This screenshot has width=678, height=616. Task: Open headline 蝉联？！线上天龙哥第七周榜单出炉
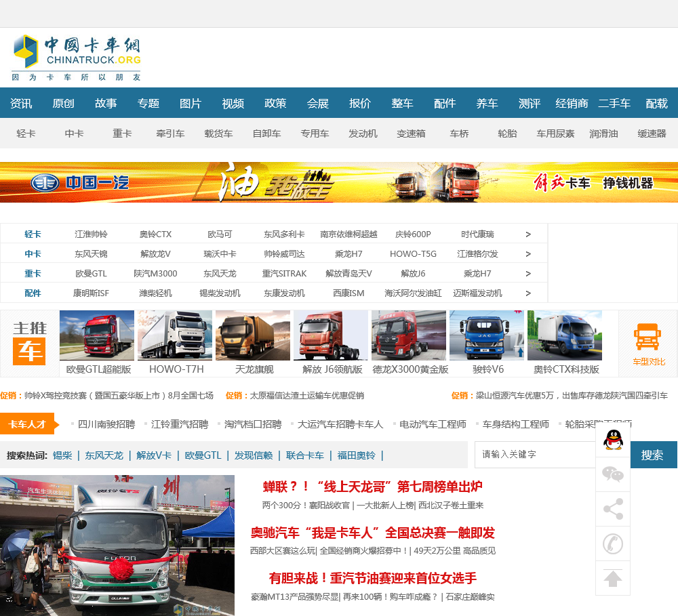[x=373, y=487]
